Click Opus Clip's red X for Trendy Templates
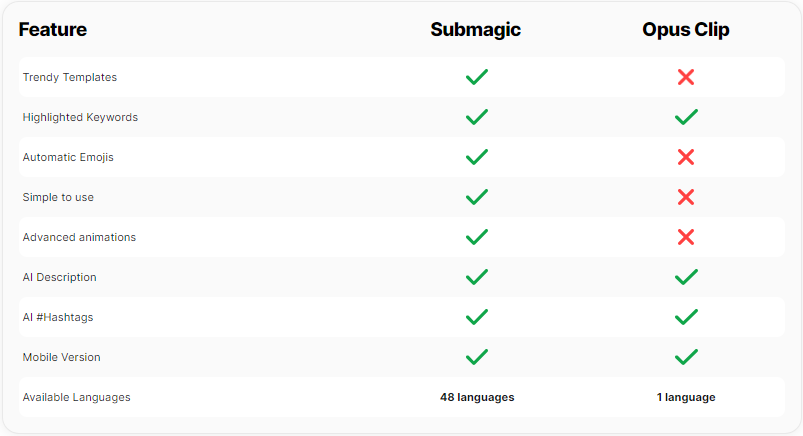The height and width of the screenshot is (436, 803). click(x=685, y=77)
